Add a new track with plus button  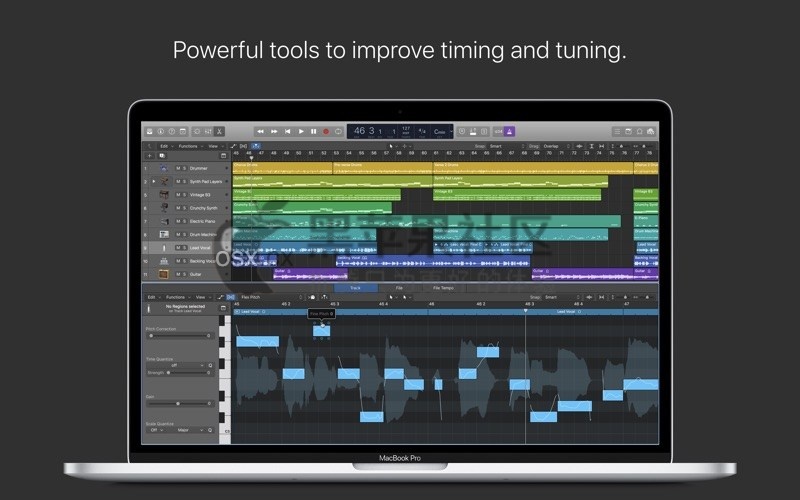coord(149,156)
